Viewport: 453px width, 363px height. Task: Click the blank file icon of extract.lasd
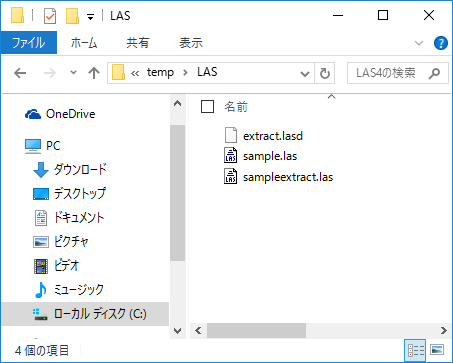231,135
